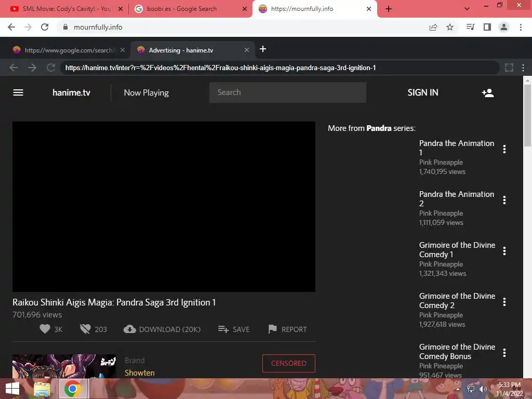Switch to the Google Search Chrome tab
This screenshot has width=532, height=399.
(x=190, y=9)
